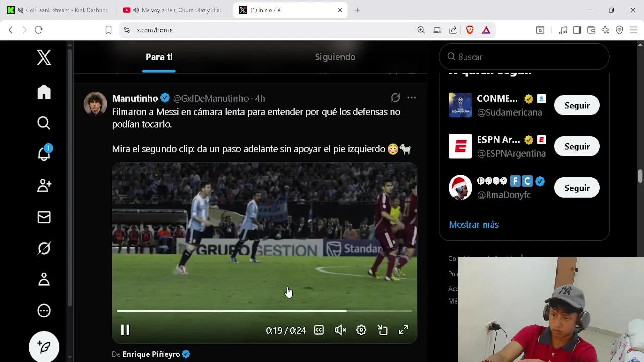The height and width of the screenshot is (362, 644).
Task: Open the search tabs icon in toolbar
Action: pos(540,30)
